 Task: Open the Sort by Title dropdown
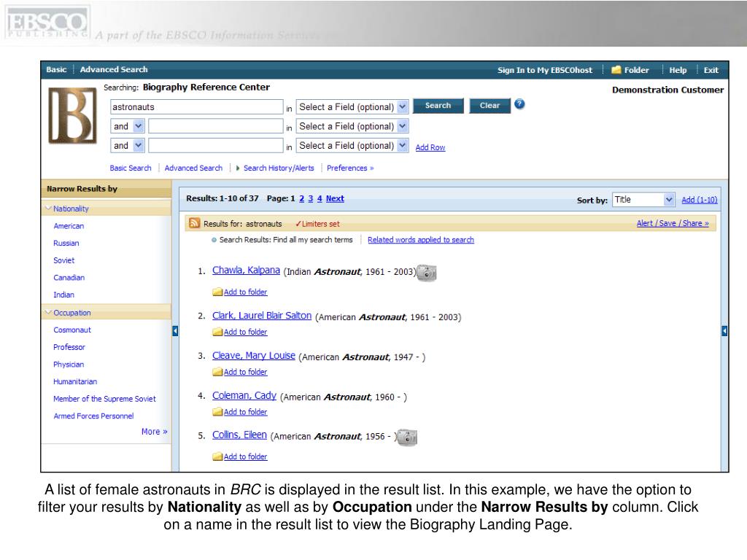pyautogui.click(x=643, y=200)
